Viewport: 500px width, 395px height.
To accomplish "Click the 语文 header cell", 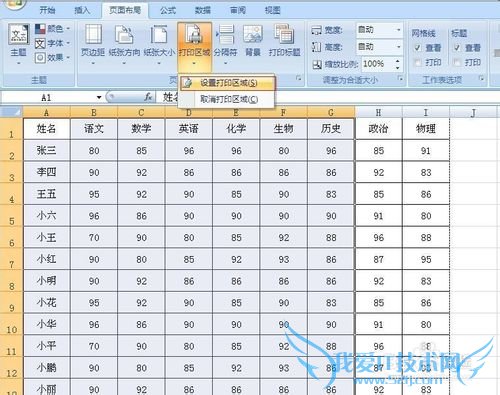I will pos(94,129).
